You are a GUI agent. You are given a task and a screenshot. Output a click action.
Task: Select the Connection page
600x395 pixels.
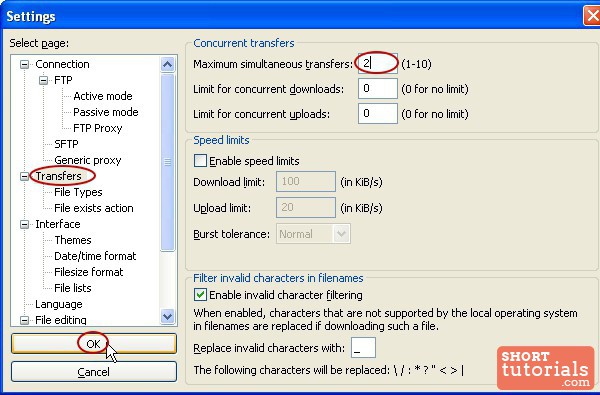62,64
